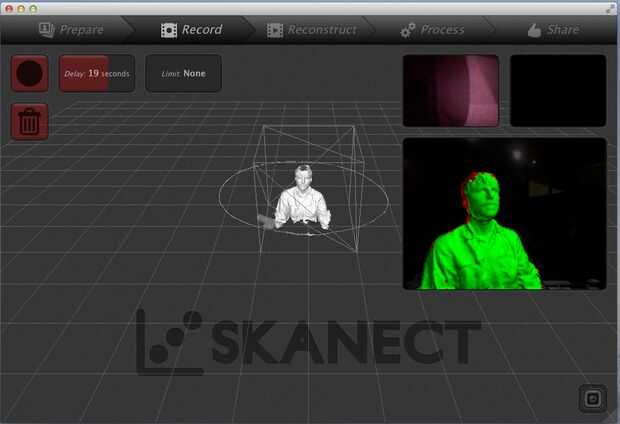The image size is (620, 424).
Task: Click the round red record button
Action: pyautogui.click(x=30, y=74)
